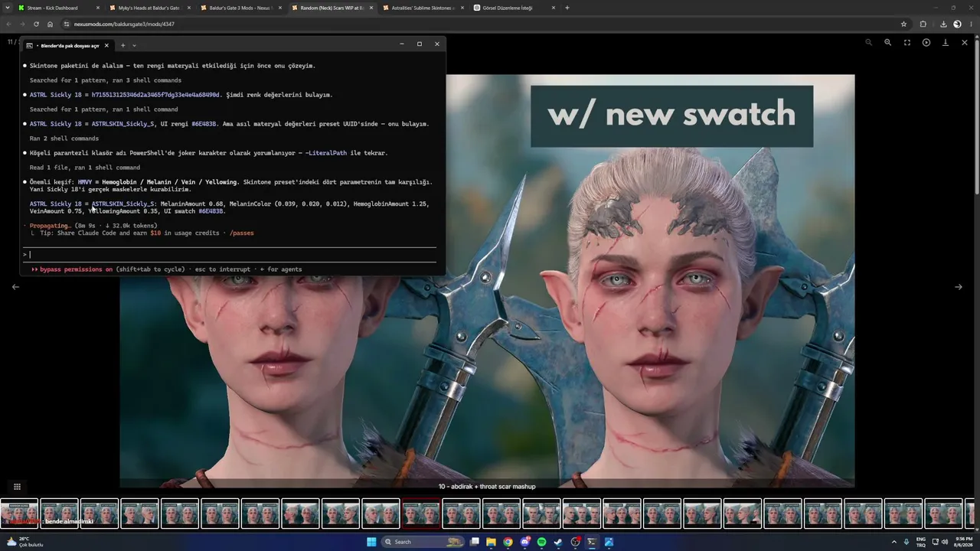The image size is (980, 551).
Task: Navigate back in the browser
Action: pos(8,24)
